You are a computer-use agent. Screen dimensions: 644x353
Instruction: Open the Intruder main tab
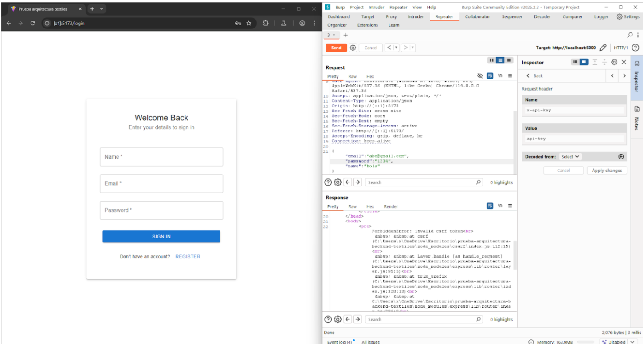click(x=416, y=16)
